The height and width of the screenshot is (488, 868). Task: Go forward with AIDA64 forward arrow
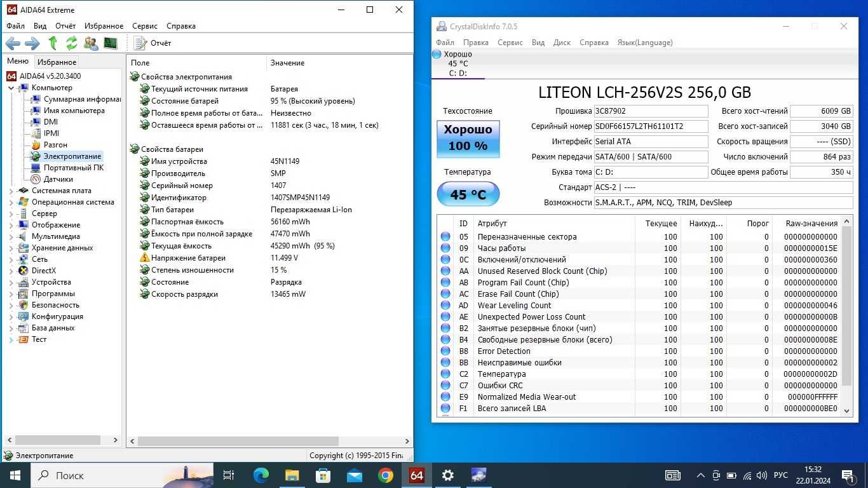[32, 43]
